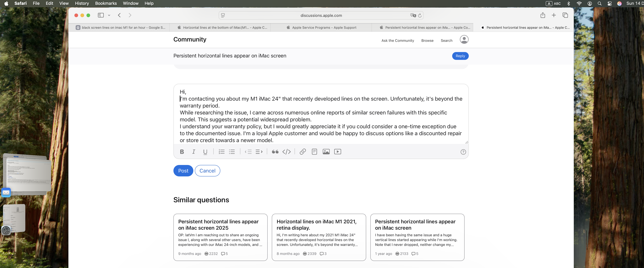Show the Safari sidebar

pyautogui.click(x=101, y=15)
